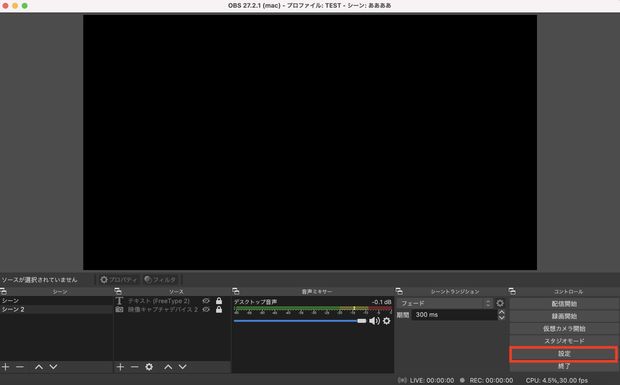620x385 pixels.
Task: Move scene up with arrow icon
Action: (39, 367)
